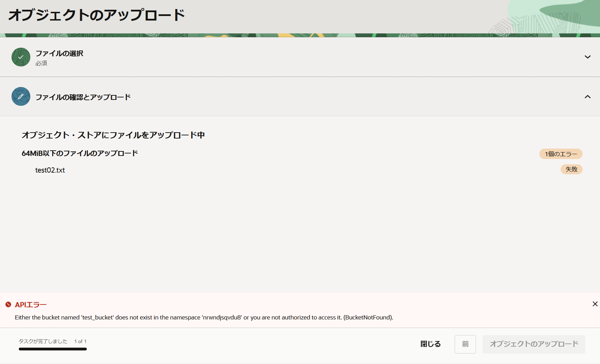Select the BucketNotFound error message text
The width and height of the screenshot is (600, 364).
coord(203,317)
